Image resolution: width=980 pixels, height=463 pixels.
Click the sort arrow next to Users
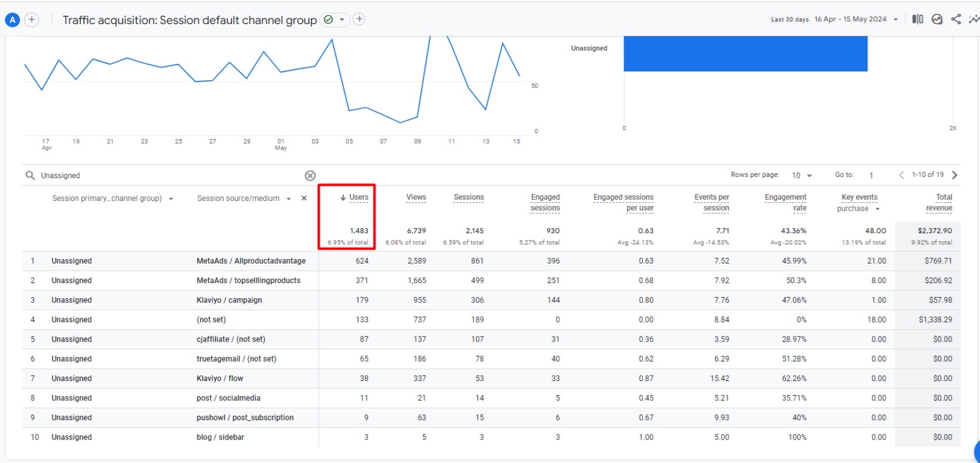tap(343, 198)
